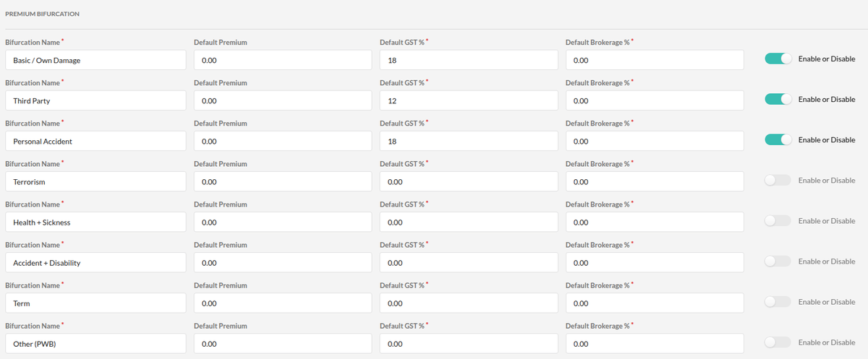Edit Default GST % for Personal Accident
Image resolution: width=868 pixels, height=359 pixels.
[468, 141]
